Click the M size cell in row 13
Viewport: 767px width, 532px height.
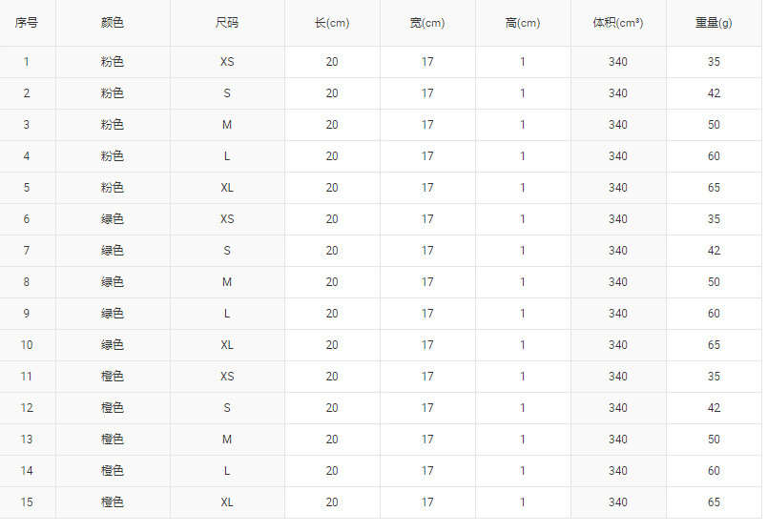[x=227, y=440]
